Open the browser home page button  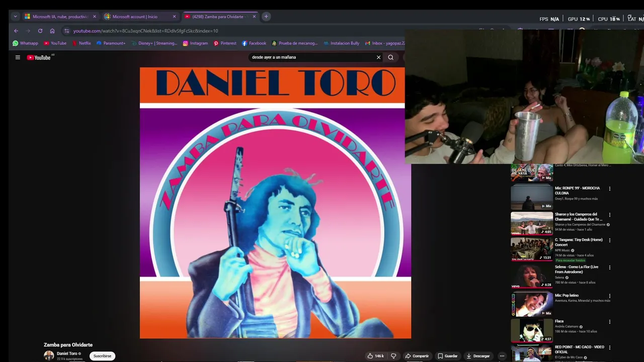(52, 31)
